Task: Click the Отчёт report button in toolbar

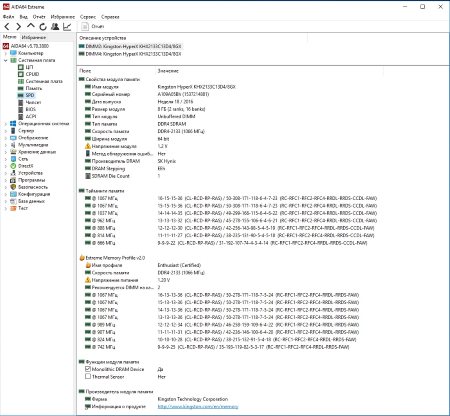Action: 93,26
